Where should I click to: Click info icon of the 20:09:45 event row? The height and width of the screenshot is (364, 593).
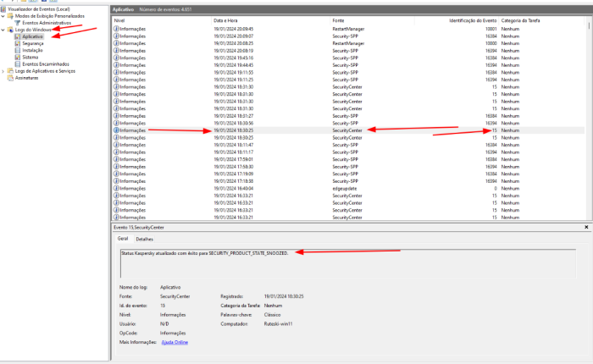(117, 29)
